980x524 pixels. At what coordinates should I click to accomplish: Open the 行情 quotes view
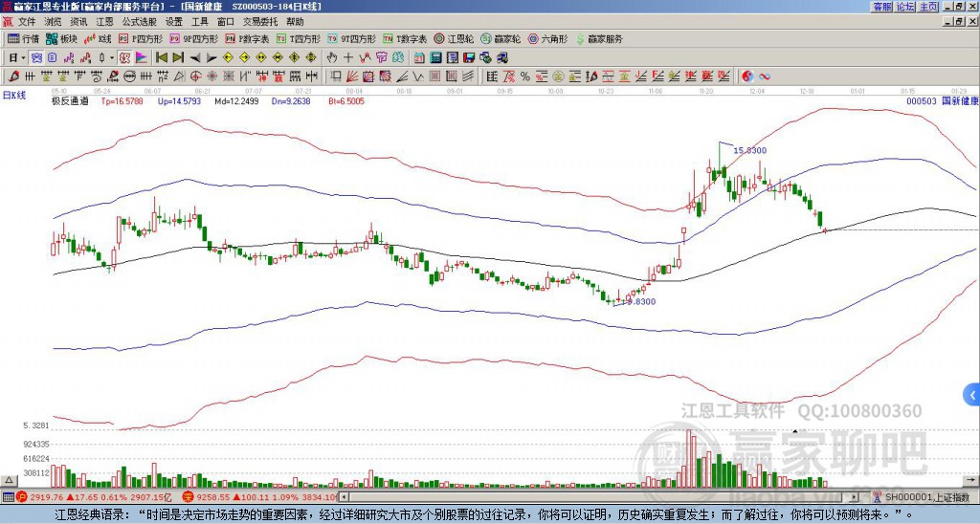pyautogui.click(x=23, y=38)
